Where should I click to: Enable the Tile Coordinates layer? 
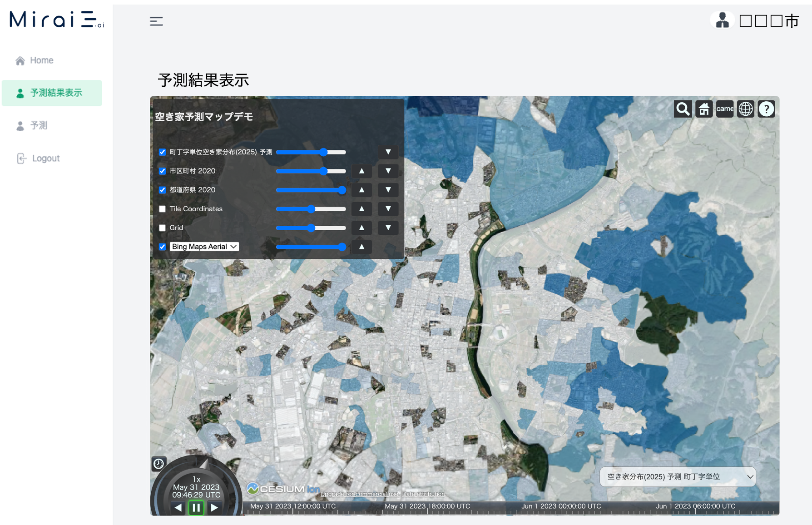pyautogui.click(x=162, y=209)
